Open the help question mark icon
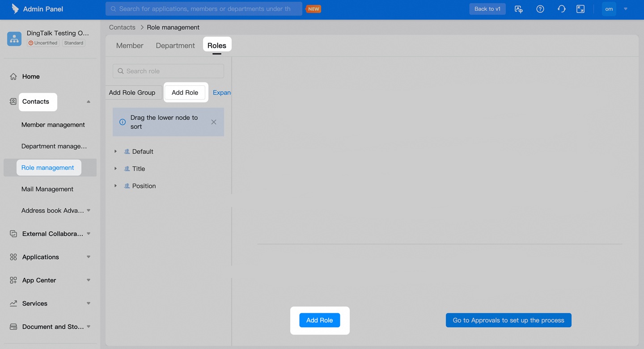This screenshot has width=644, height=349. click(540, 9)
